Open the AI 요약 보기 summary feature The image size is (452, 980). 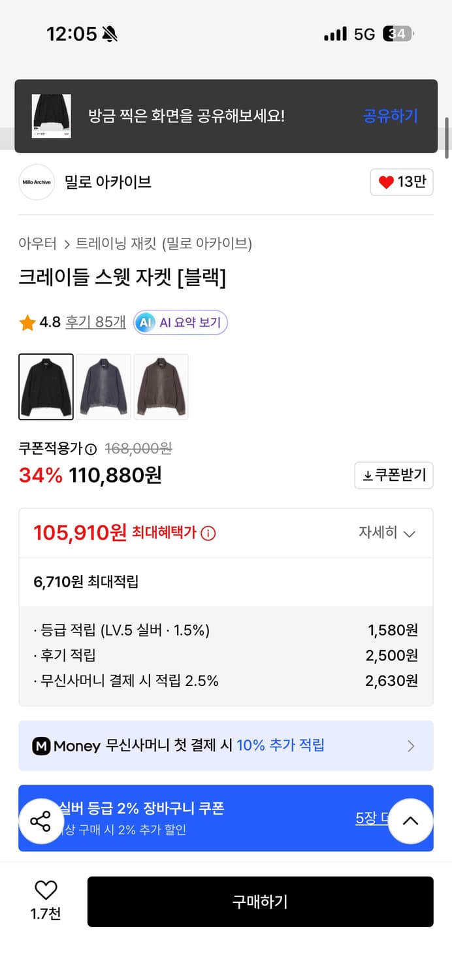[180, 322]
